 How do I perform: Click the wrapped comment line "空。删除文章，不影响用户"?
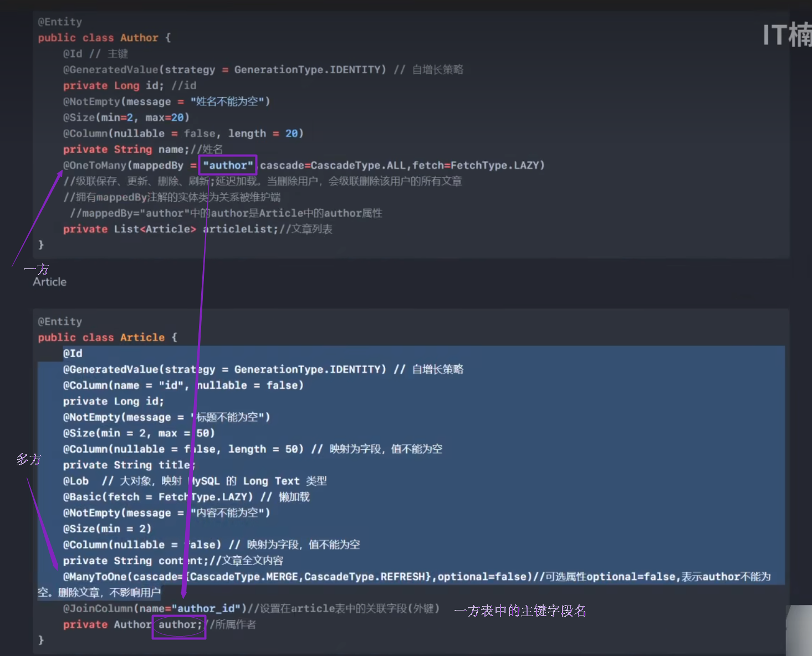click(99, 593)
